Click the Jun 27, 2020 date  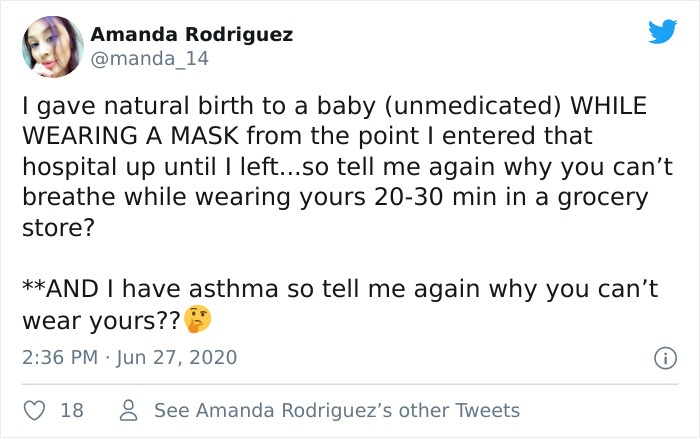[176, 357]
